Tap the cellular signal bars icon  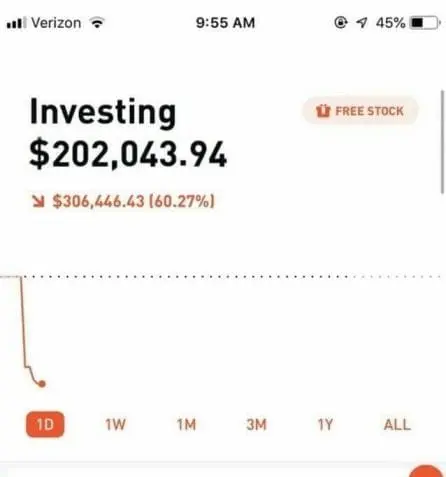click(x=16, y=23)
